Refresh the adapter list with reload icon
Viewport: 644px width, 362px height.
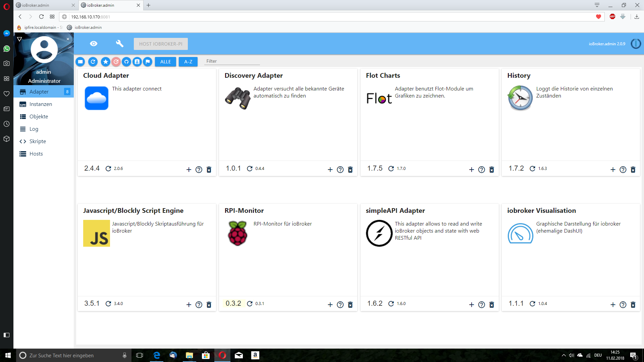[93, 62]
